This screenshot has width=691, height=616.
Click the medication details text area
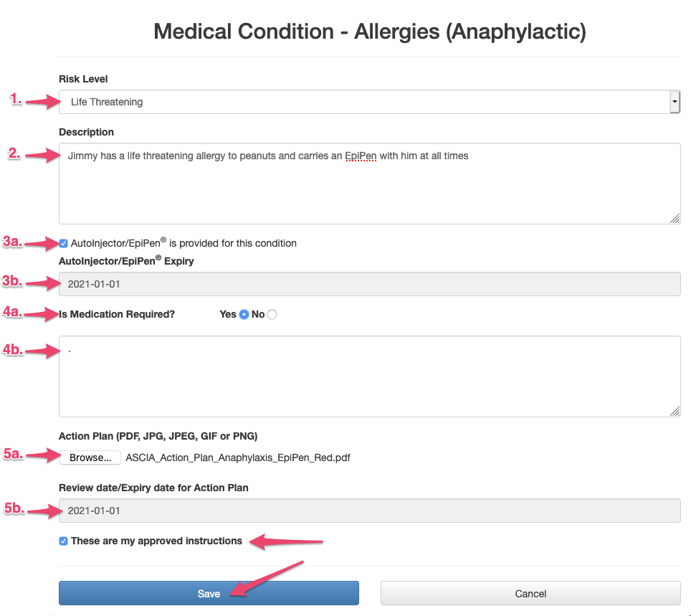(x=369, y=376)
